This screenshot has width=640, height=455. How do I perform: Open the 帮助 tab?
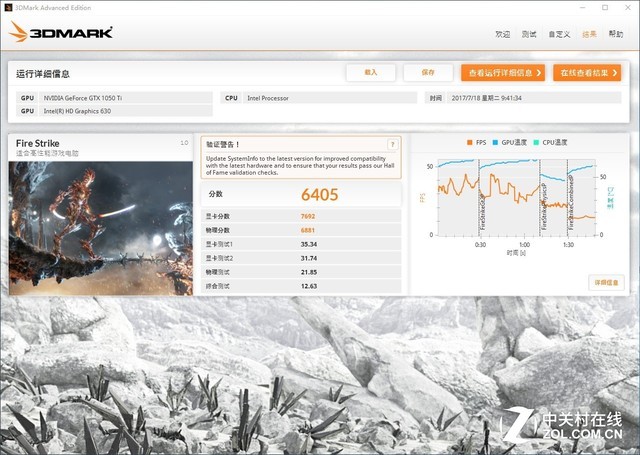(x=616, y=34)
